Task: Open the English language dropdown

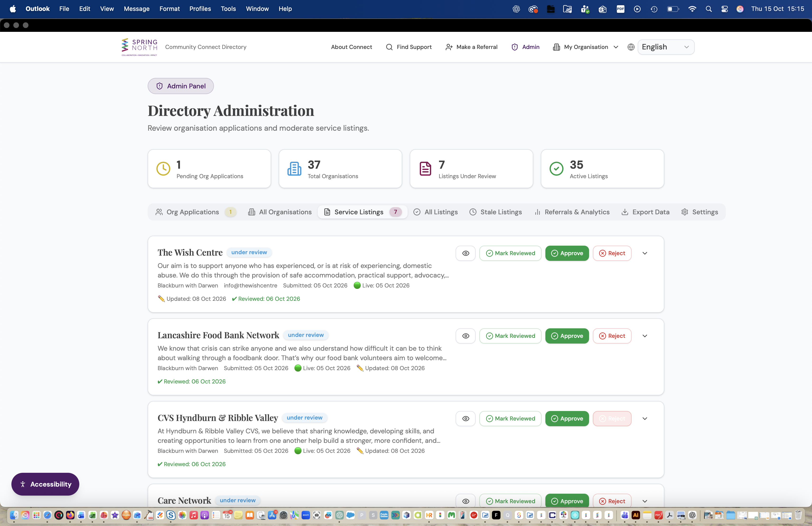Action: [x=666, y=47]
